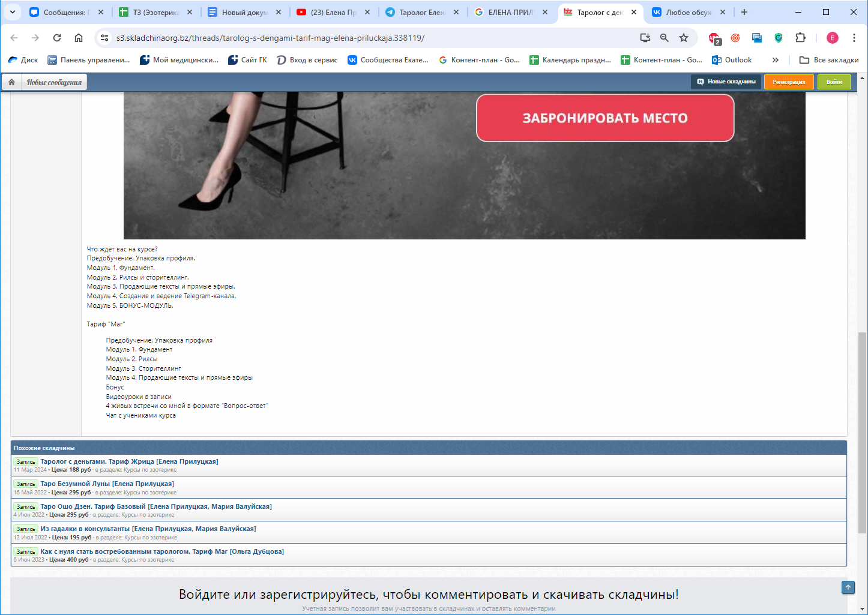
Task: Close the Сообщения tab
Action: pos(101,12)
